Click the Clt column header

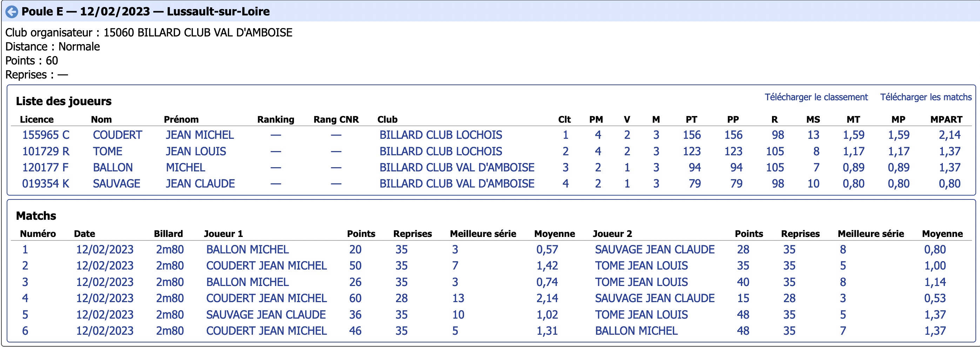click(564, 119)
